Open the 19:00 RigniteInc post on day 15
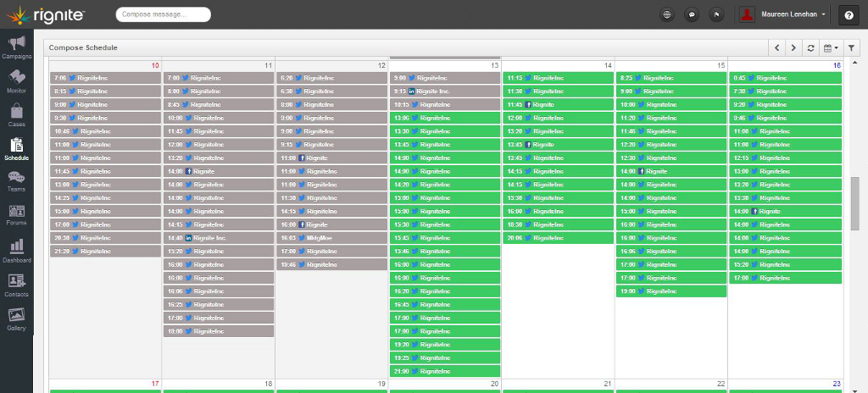 coord(671,291)
